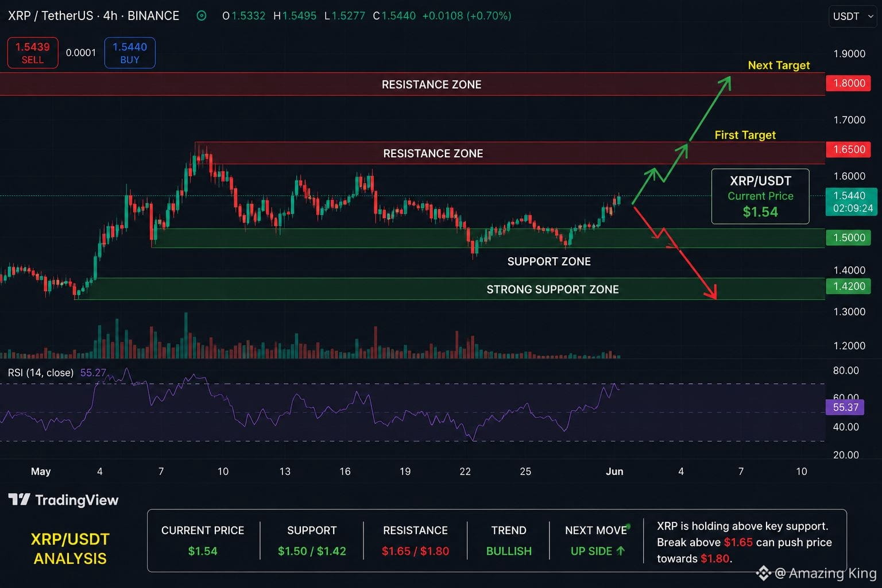The image size is (882, 588).
Task: Click the blue 1.5440 BUY button
Action: [x=130, y=53]
